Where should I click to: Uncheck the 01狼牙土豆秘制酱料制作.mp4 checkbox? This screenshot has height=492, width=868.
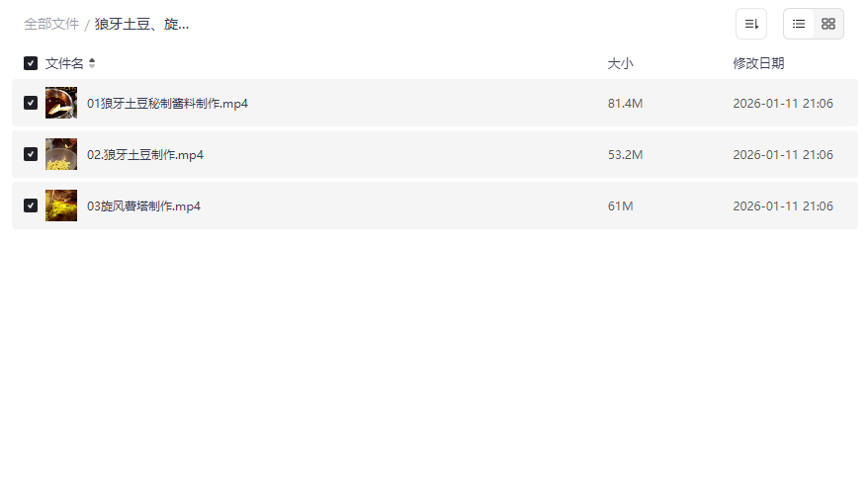point(31,103)
